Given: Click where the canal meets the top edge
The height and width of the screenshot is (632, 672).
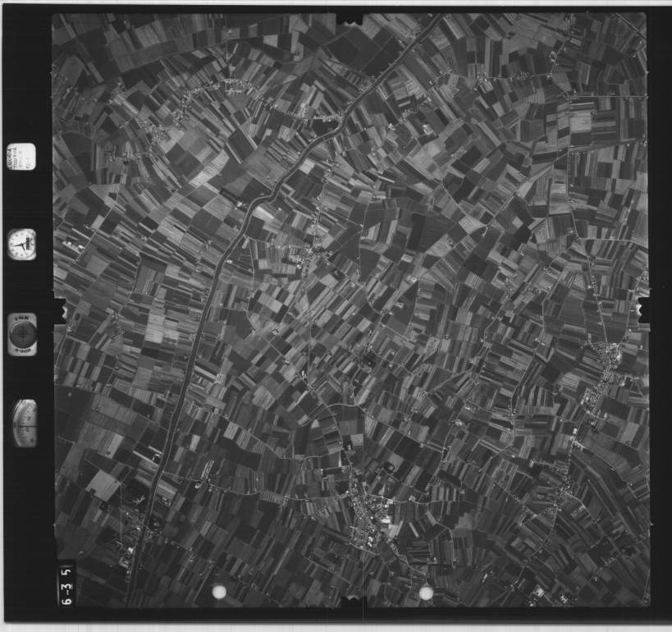Looking at the screenshot, I should (x=439, y=16).
